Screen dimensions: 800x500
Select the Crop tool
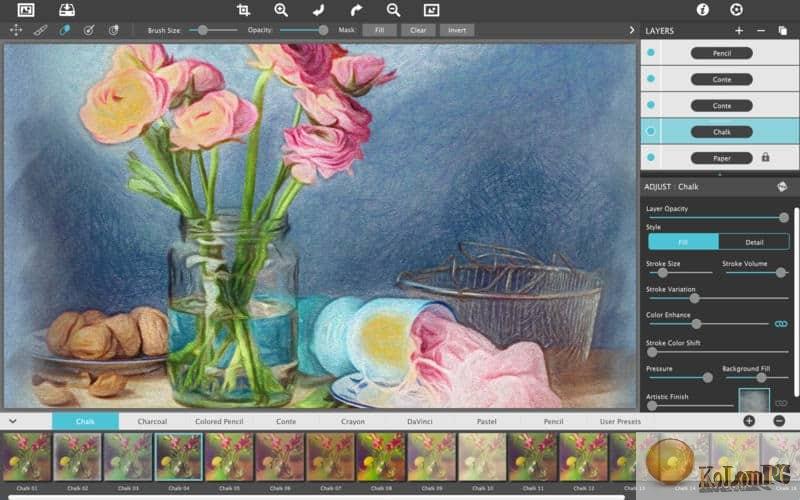coord(243,10)
